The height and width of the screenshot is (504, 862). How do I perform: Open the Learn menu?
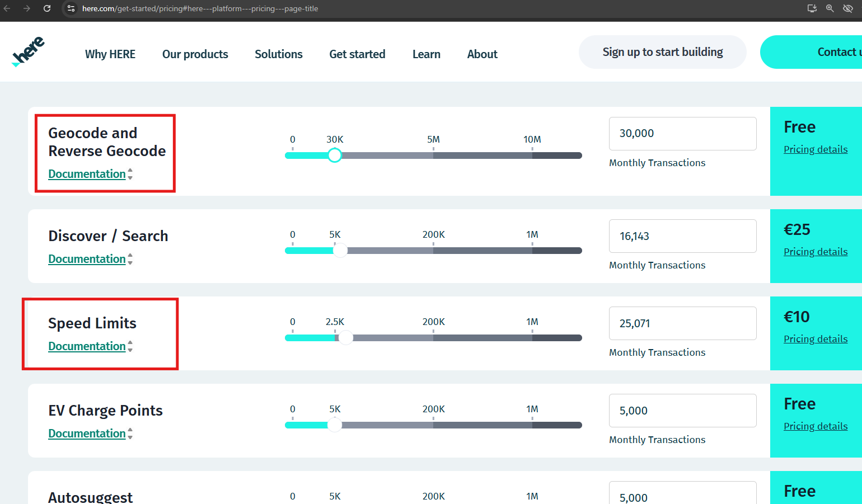427,54
